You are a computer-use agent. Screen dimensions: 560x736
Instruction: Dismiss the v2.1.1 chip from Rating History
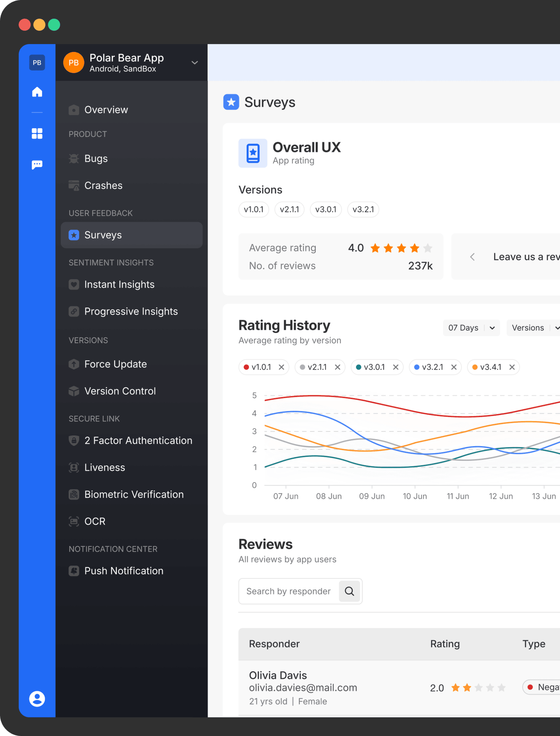click(x=337, y=367)
